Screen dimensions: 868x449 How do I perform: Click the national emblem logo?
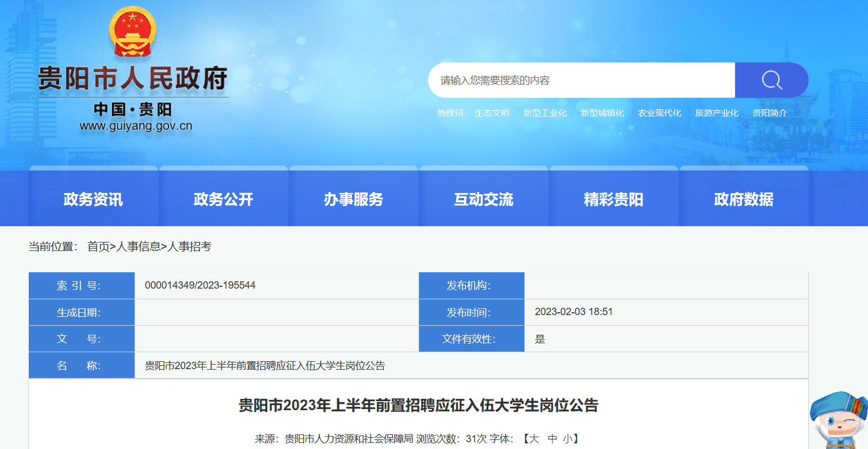tap(132, 32)
